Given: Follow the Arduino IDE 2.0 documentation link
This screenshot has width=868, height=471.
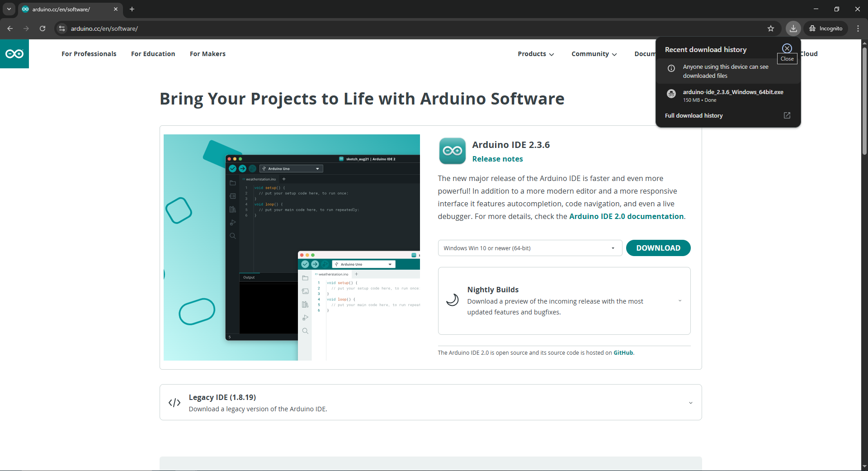Looking at the screenshot, I should pos(626,216).
